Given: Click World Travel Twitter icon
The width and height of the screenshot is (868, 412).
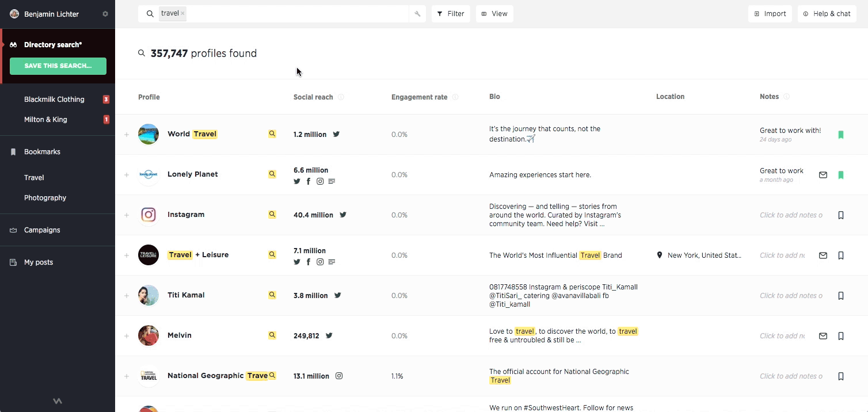Looking at the screenshot, I should click(x=336, y=134).
